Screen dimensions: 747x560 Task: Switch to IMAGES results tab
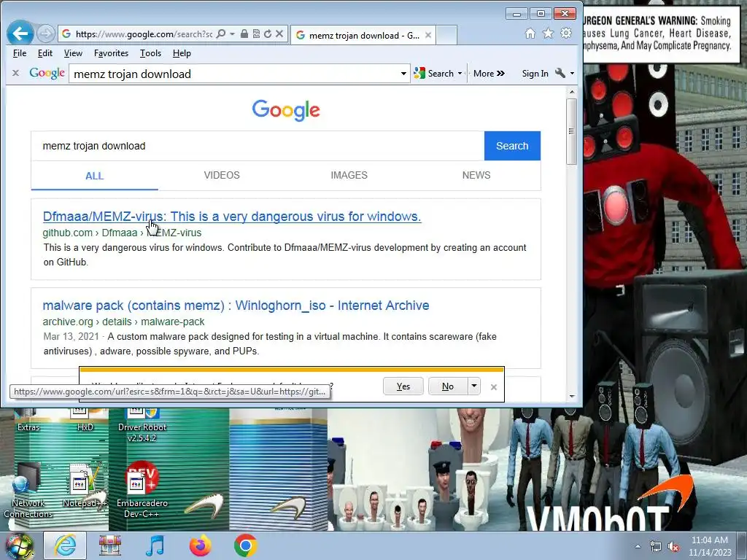[349, 175]
